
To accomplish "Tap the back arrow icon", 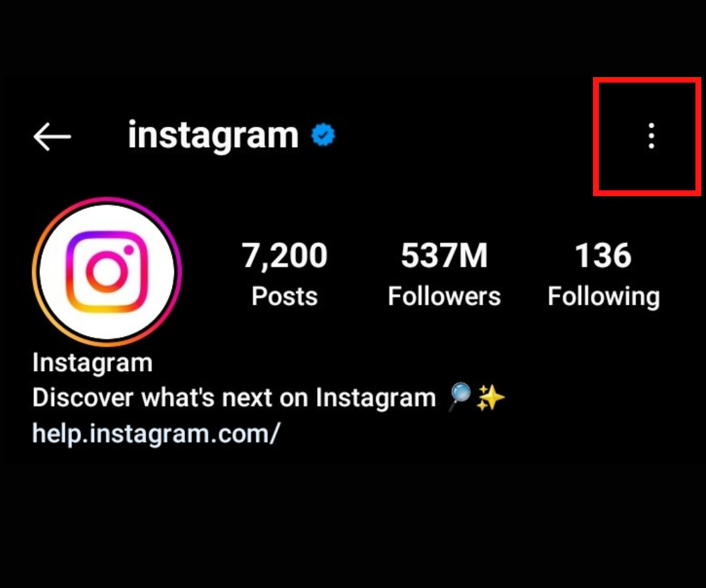I will (x=52, y=137).
